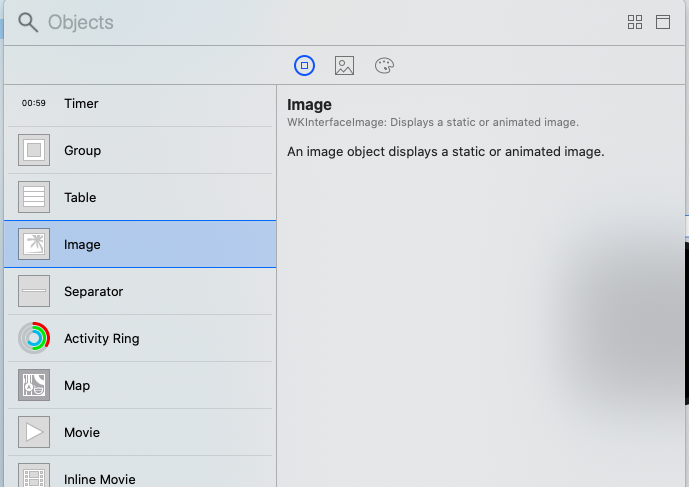Click the Separator line icon
The image size is (689, 487).
tap(34, 291)
